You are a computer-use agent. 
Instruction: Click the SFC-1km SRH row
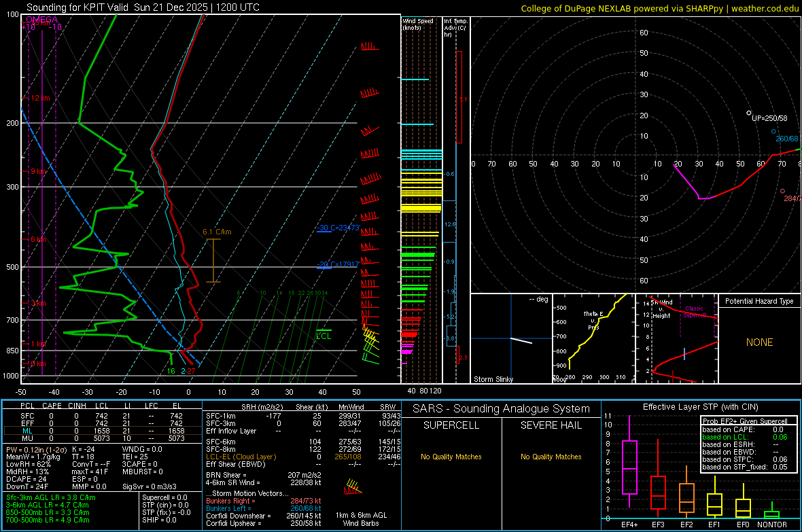pyautogui.click(x=303, y=416)
